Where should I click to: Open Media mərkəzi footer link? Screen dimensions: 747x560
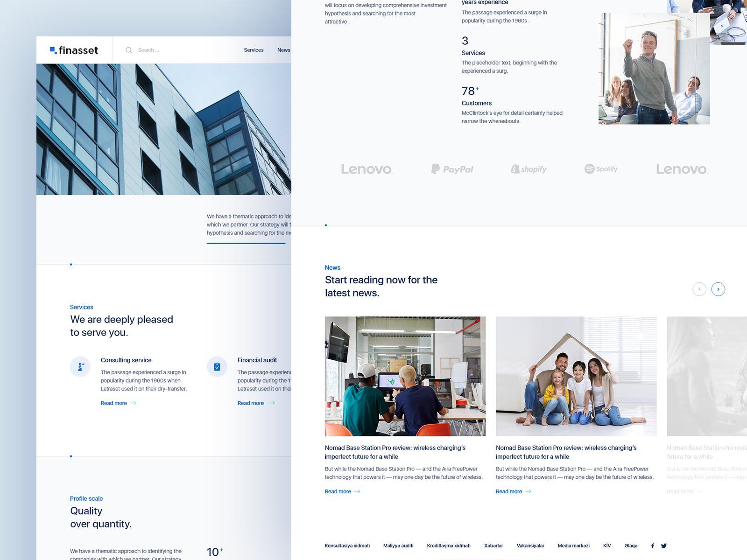(x=573, y=546)
